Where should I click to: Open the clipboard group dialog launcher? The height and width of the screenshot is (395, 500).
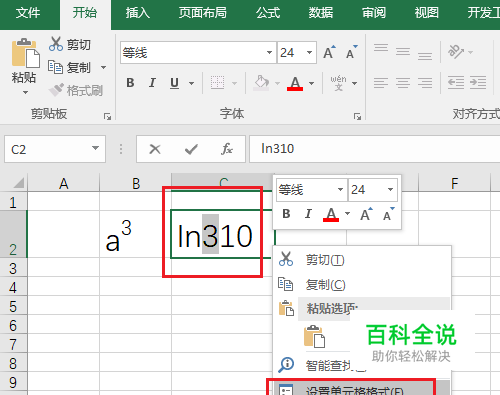coord(107,116)
